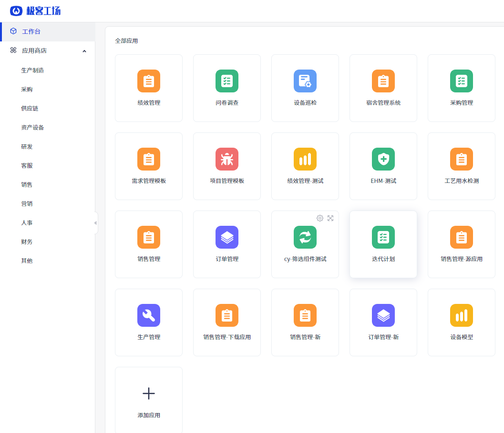Collapse the sidebar with the handle arrow
Image resolution: width=504 pixels, height=433 pixels.
coord(95,223)
